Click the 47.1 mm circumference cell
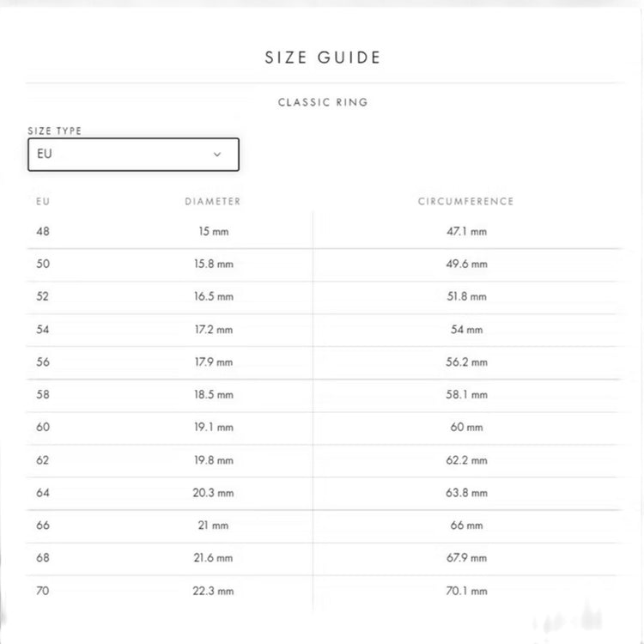This screenshot has height=644, width=644. (466, 231)
